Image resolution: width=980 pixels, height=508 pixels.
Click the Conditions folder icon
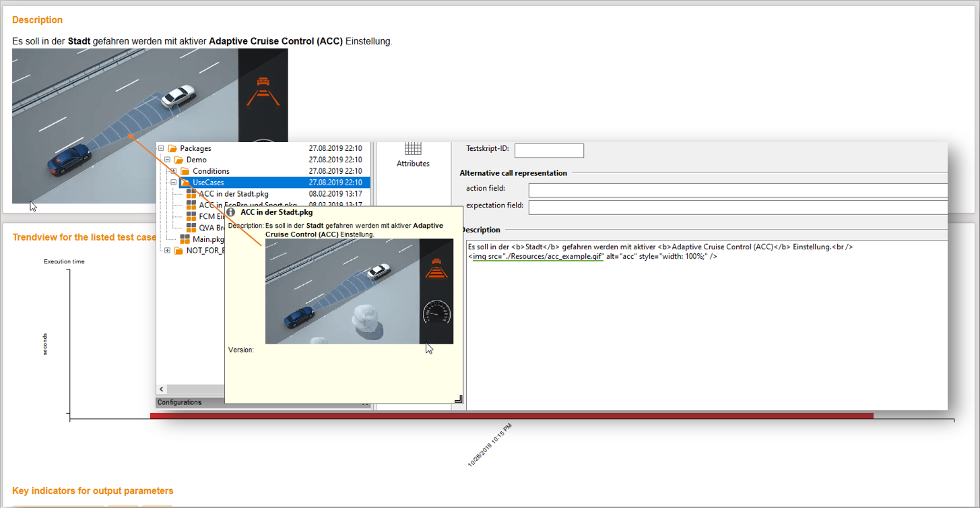(185, 171)
